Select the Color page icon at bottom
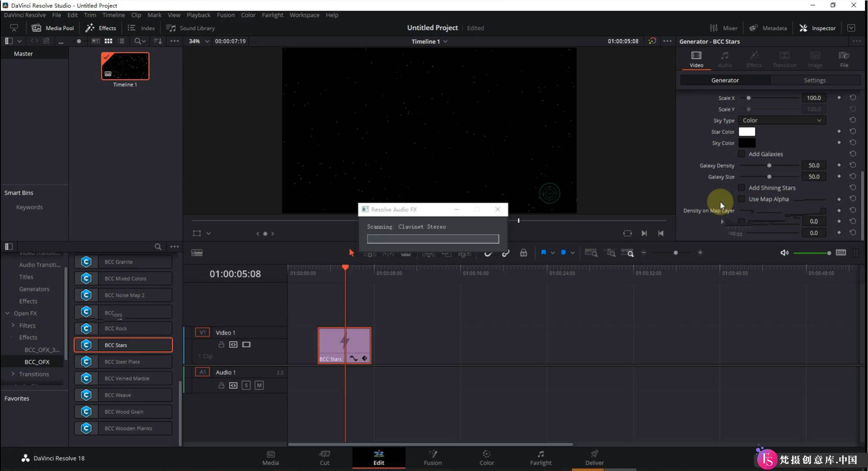 point(487,457)
